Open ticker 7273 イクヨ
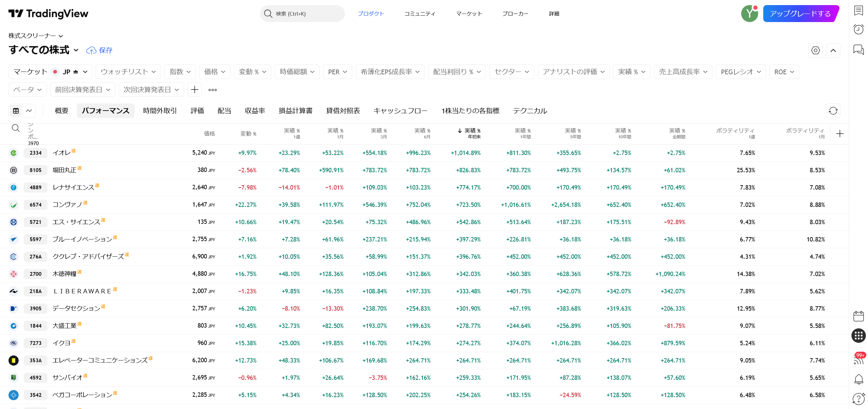 tap(35, 343)
